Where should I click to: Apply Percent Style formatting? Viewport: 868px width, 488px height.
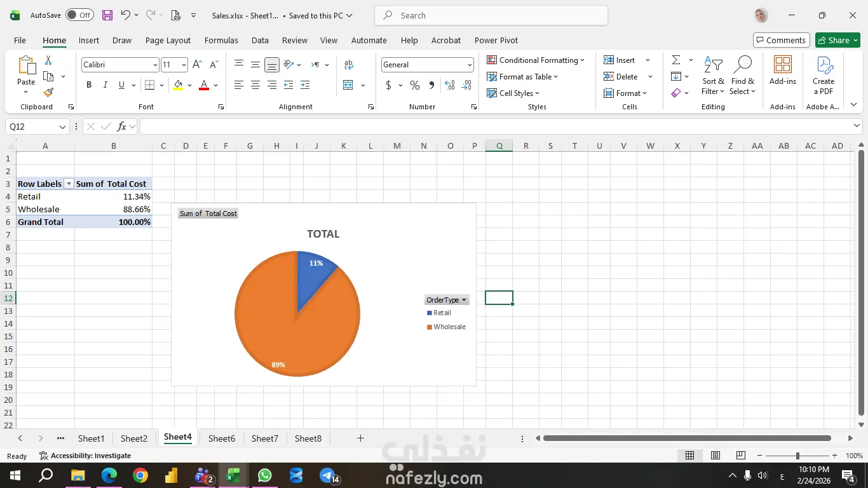point(415,85)
